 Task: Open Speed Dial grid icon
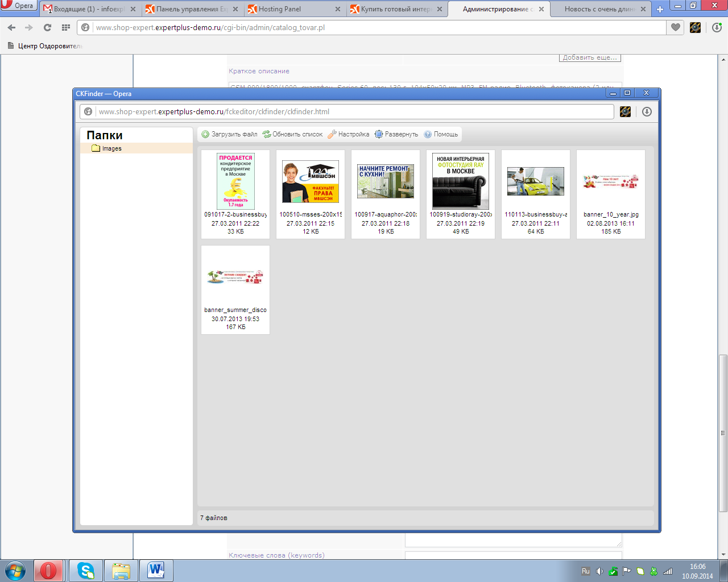click(x=65, y=27)
